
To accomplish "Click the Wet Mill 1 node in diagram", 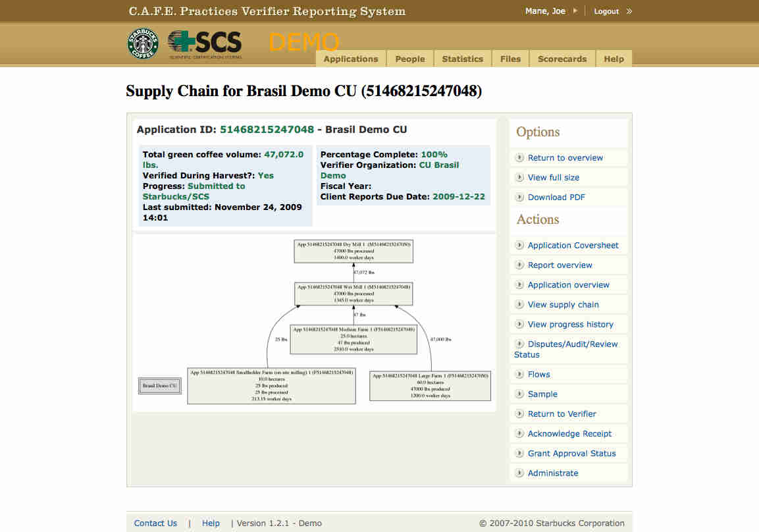I will click(x=353, y=294).
